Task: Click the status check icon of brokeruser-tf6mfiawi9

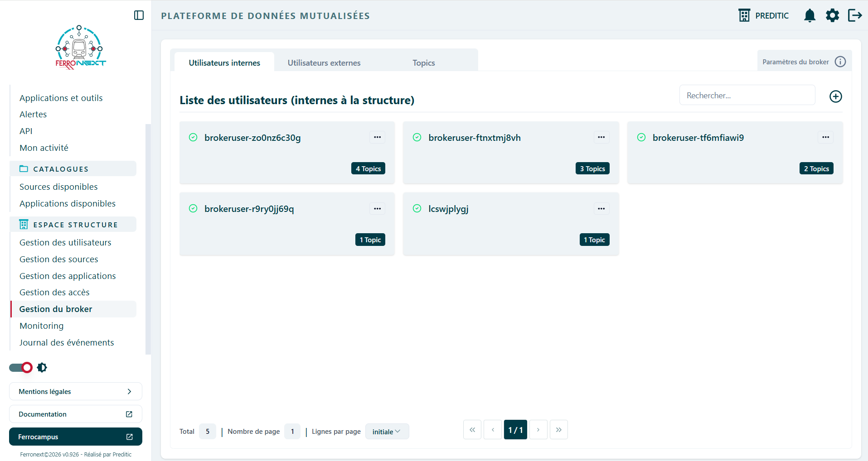Action: pos(641,137)
